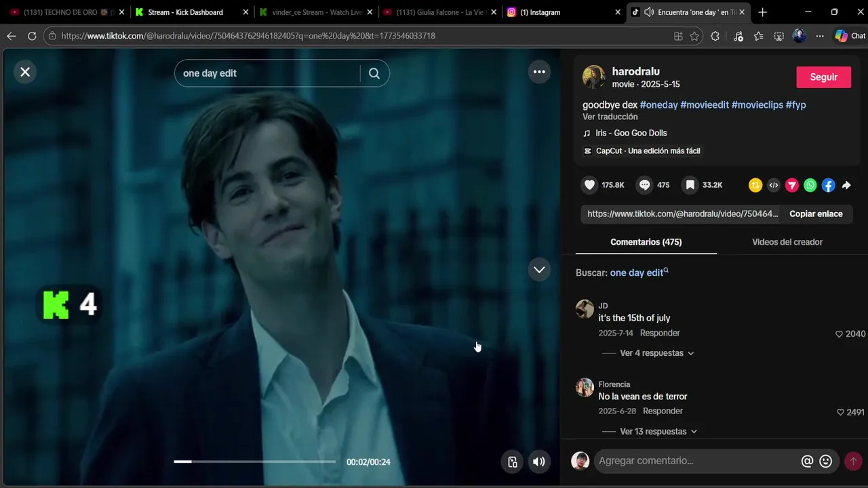
Task: Click the yellow repost icon
Action: pyautogui.click(x=755, y=185)
